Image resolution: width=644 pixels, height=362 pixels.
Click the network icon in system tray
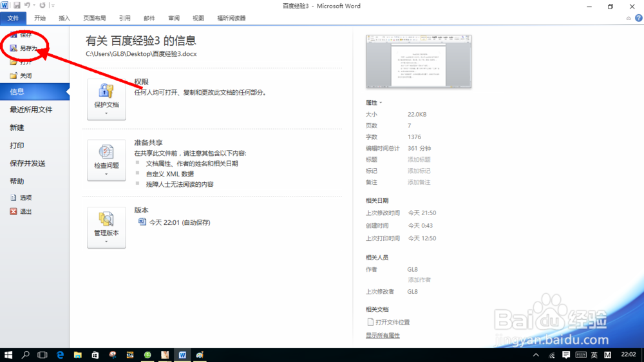click(551, 355)
